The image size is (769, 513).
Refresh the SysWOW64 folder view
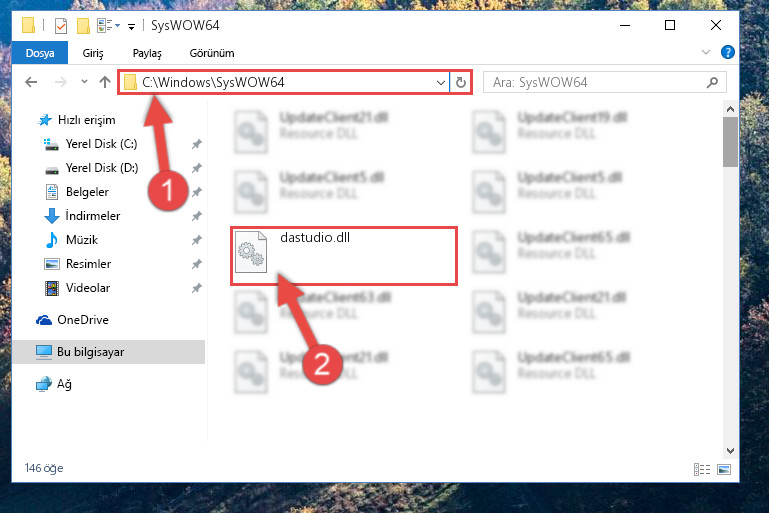(461, 82)
